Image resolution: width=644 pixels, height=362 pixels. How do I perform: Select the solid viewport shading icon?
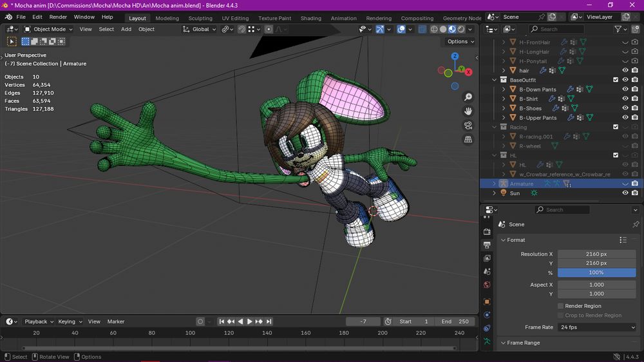(443, 29)
